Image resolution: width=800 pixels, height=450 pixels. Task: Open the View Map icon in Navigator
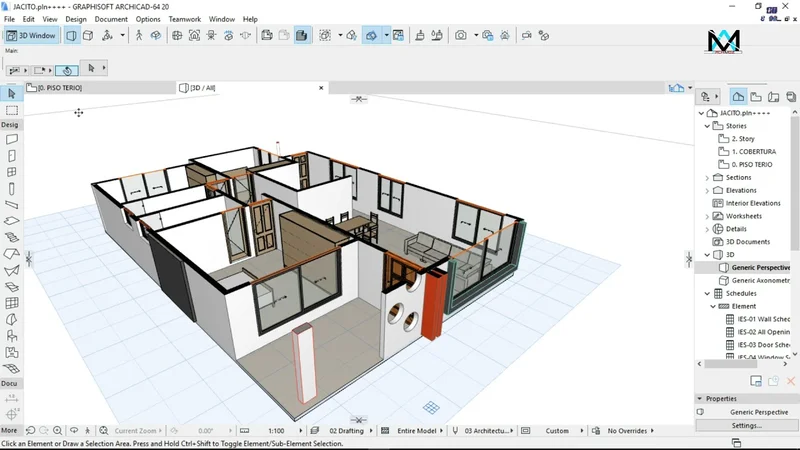(756, 96)
